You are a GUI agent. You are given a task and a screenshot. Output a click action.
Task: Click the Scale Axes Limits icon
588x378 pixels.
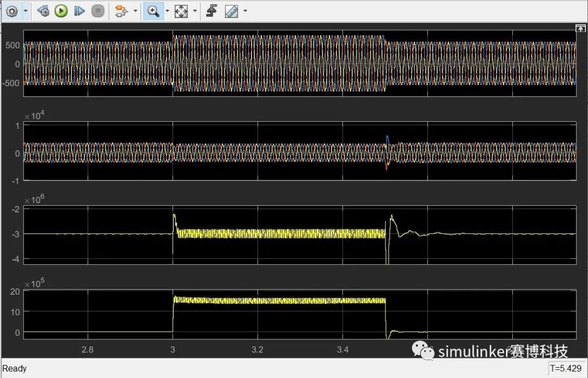point(181,11)
